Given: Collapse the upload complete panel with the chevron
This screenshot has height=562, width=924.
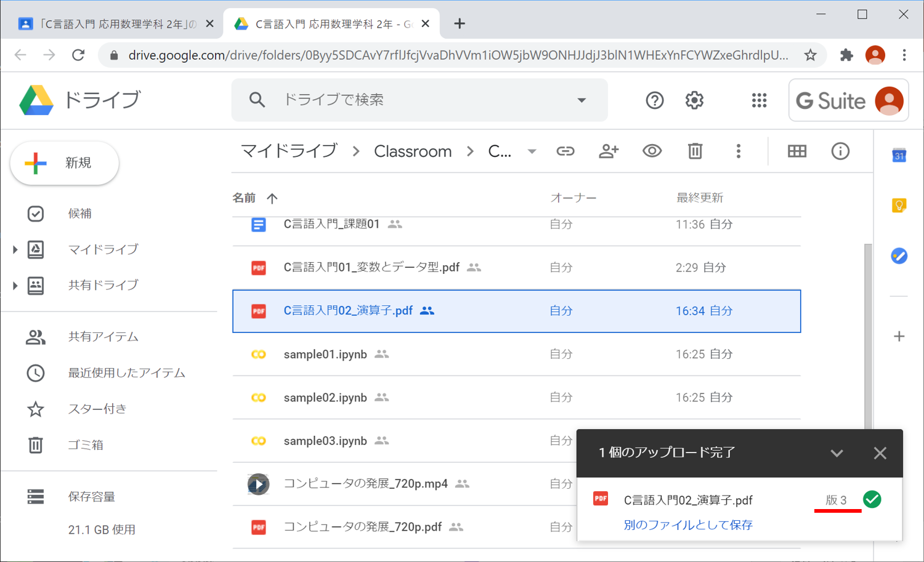Looking at the screenshot, I should coord(837,453).
